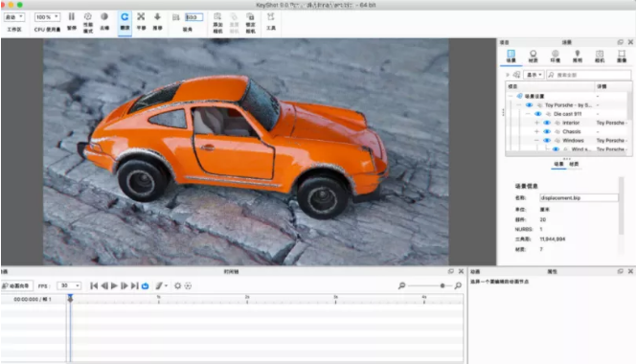Expand the Chassis tree node
This screenshot has width=636, height=364.
click(536, 131)
